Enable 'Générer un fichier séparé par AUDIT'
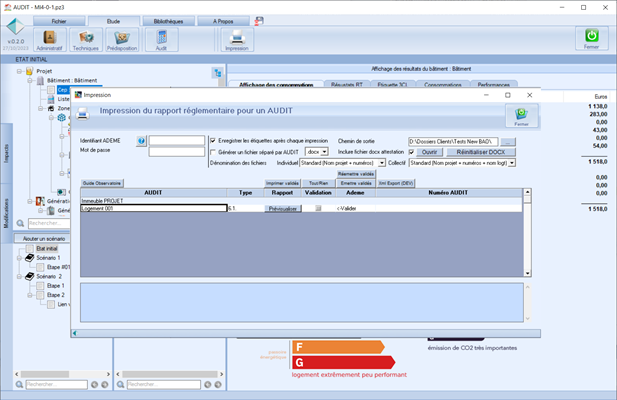The height and width of the screenshot is (400, 617). click(213, 152)
